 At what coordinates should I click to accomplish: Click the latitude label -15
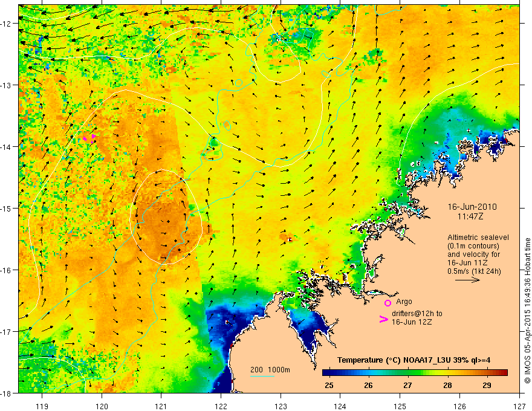point(6,208)
